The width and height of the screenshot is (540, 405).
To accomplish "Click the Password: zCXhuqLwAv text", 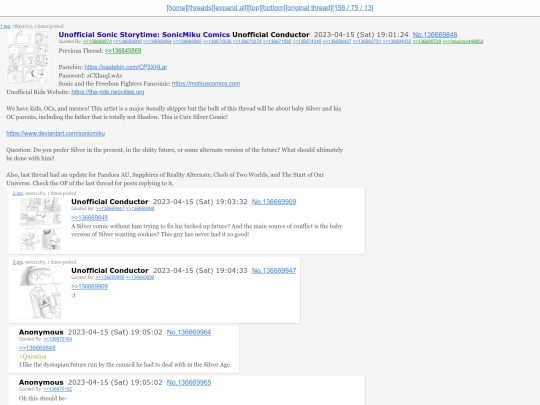I will tap(91, 75).
